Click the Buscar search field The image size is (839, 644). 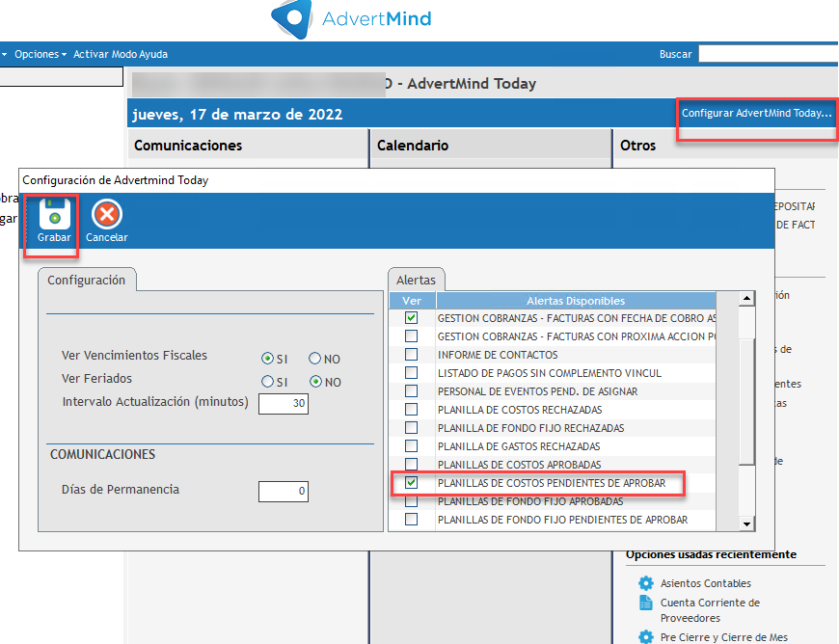[769, 54]
